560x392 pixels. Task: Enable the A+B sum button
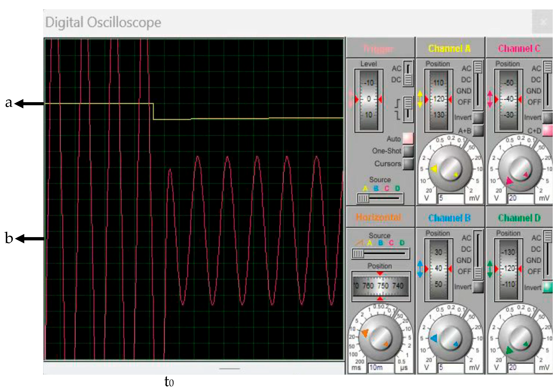(x=478, y=130)
